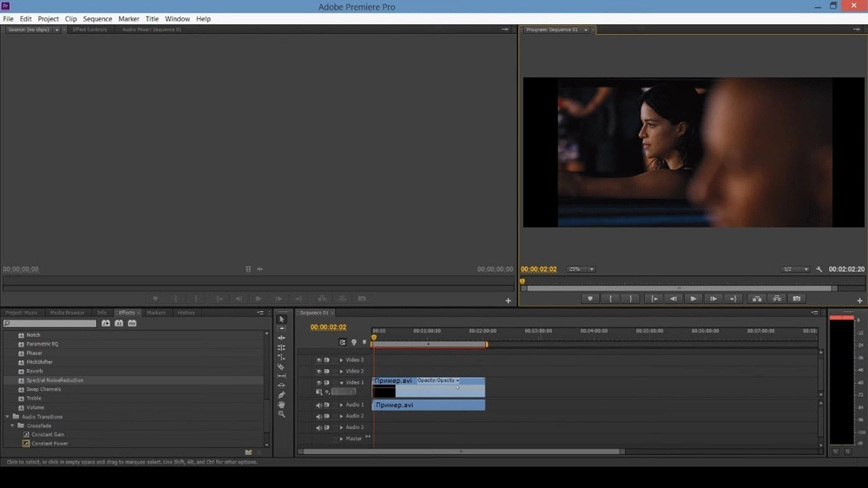This screenshot has width=868, height=488.
Task: Select the Hand tool
Action: [281, 405]
